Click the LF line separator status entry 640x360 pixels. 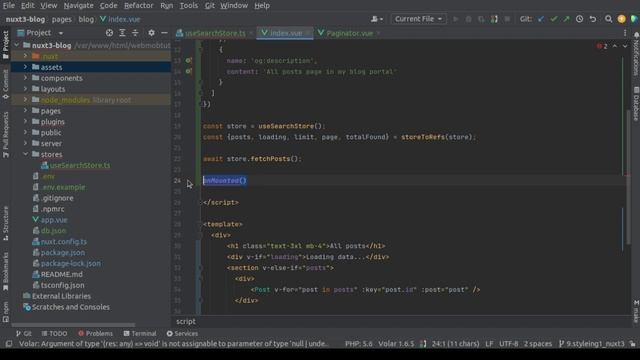489,344
